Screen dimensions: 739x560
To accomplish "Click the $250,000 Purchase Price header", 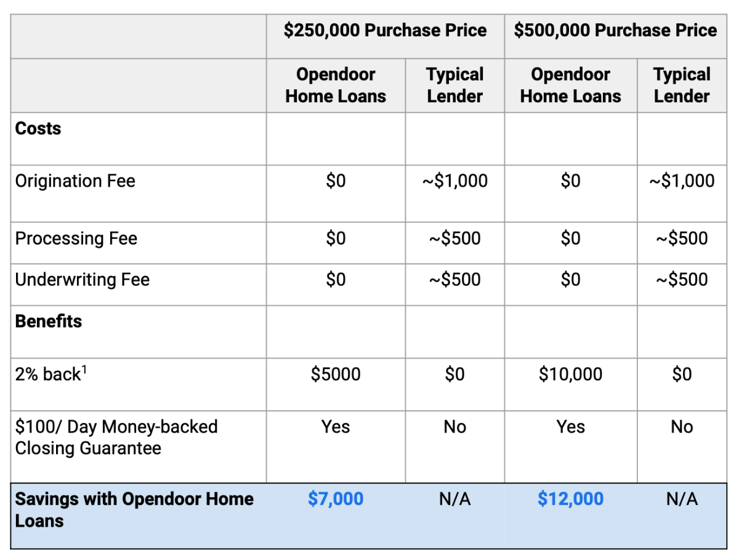I will click(386, 31).
